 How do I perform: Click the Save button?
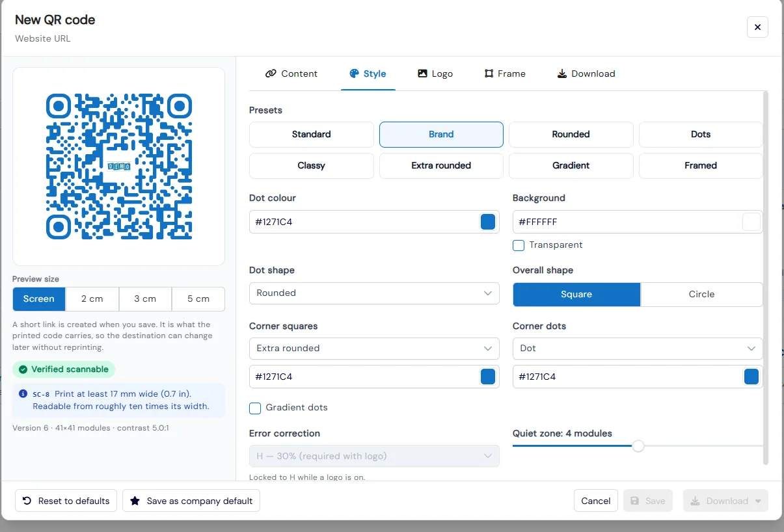[x=647, y=501]
